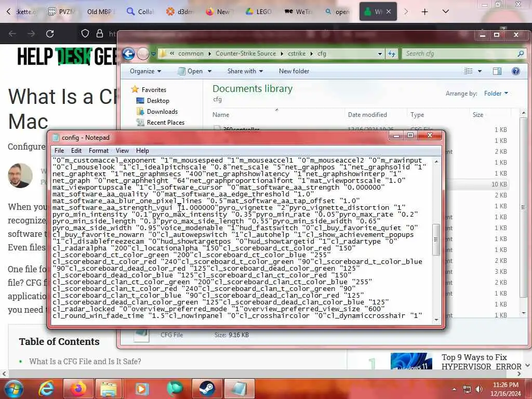Sort by the Date modified column header
The height and width of the screenshot is (399, 532).
367,115
